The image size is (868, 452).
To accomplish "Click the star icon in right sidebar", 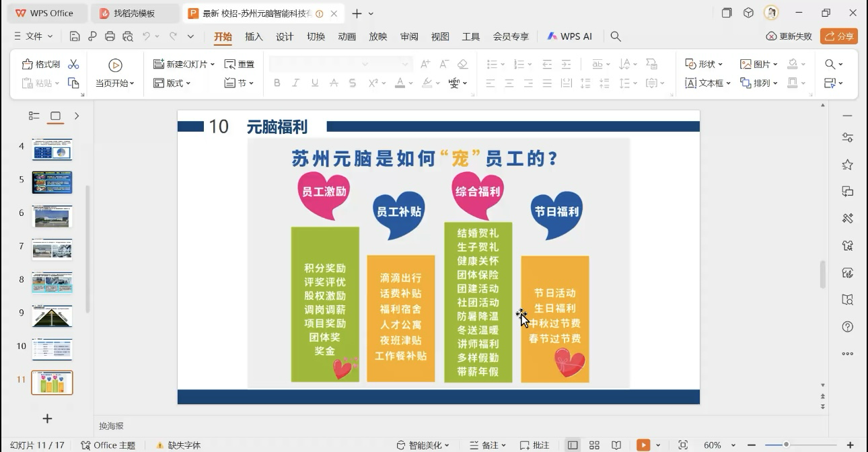I will click(848, 165).
